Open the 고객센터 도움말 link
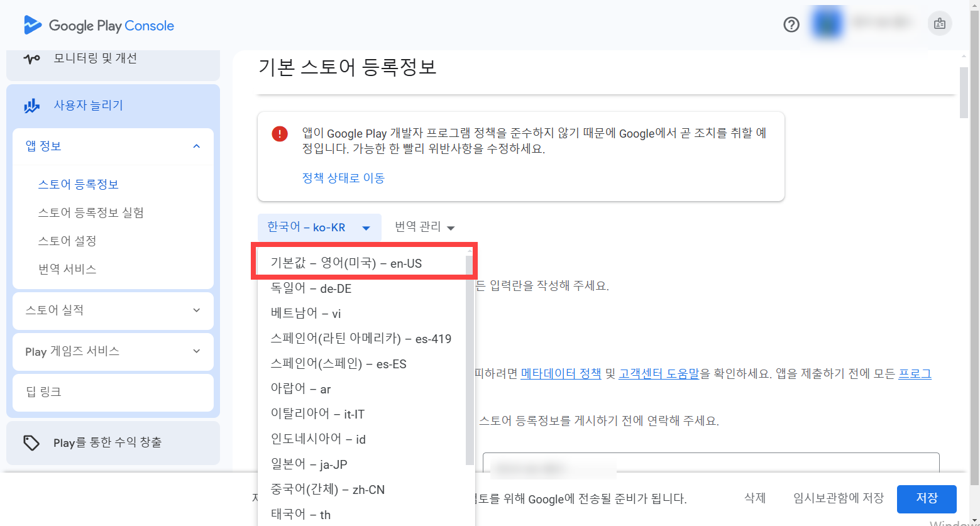Viewport: 980px width, 526px height. point(659,373)
